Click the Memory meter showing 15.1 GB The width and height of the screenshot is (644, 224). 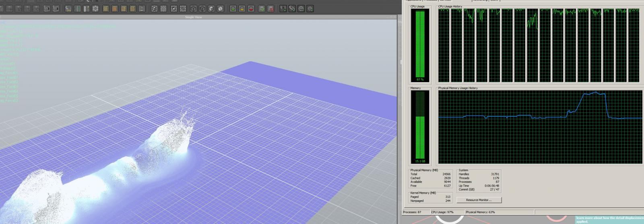click(x=420, y=127)
